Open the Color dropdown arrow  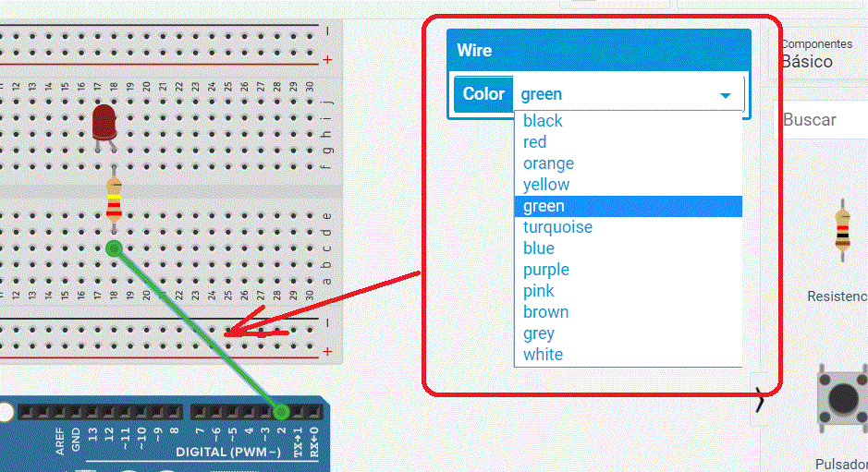pos(726,95)
